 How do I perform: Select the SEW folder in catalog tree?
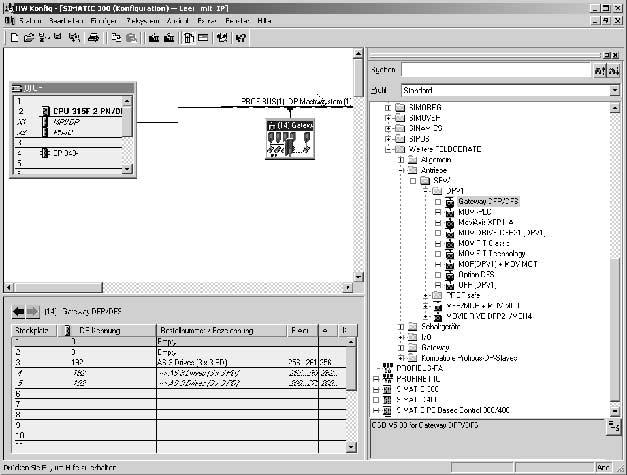[x=442, y=181]
